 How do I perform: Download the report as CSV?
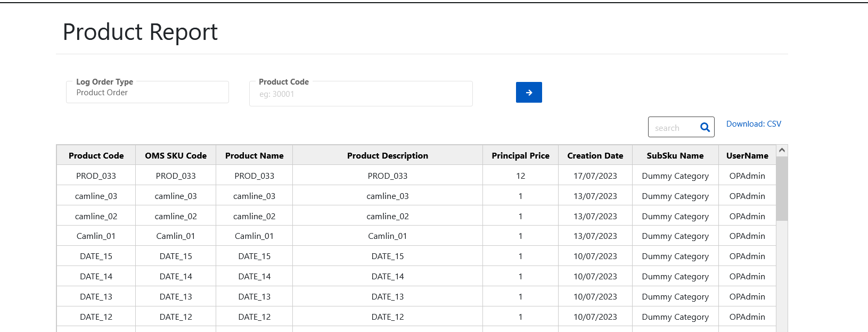pyautogui.click(x=753, y=124)
